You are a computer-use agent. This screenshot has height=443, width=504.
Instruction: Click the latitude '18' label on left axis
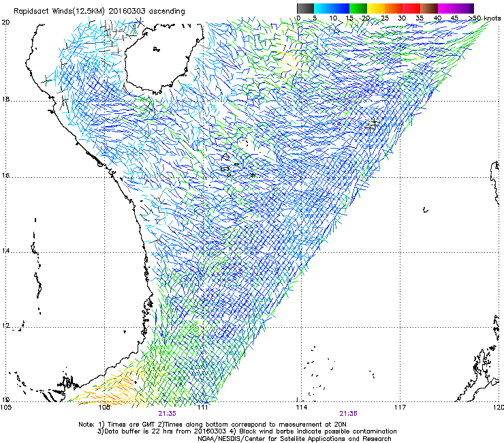point(5,100)
